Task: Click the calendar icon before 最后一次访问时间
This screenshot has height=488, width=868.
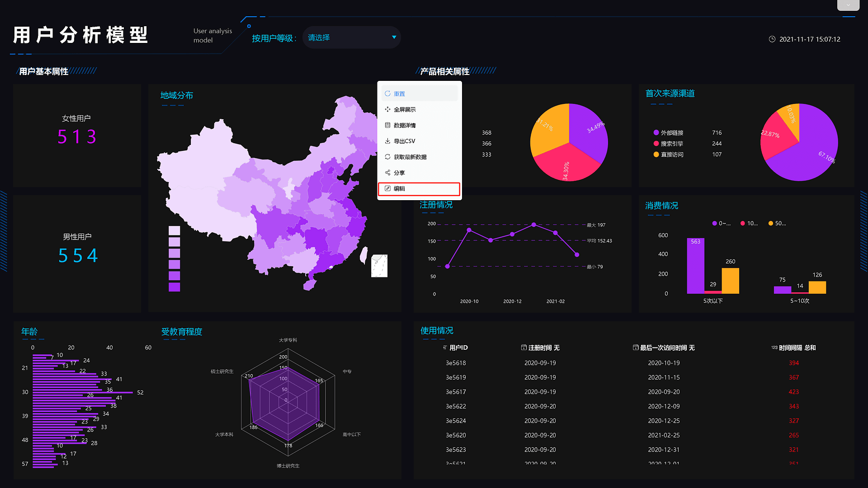Action: [636, 347]
